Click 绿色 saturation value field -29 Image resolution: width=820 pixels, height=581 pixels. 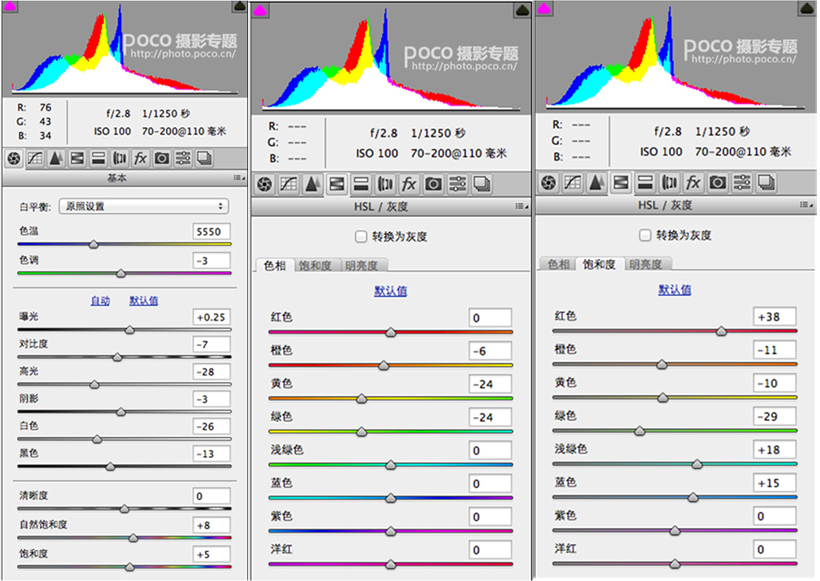pyautogui.click(x=775, y=416)
